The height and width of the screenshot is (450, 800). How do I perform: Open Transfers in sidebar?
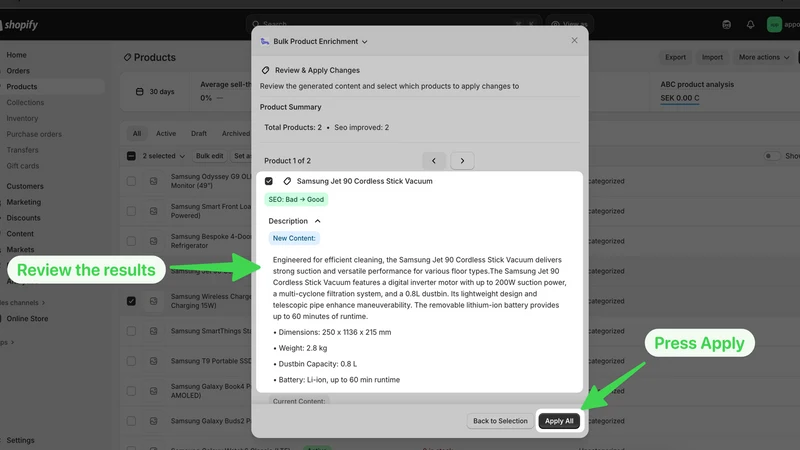tap(22, 149)
